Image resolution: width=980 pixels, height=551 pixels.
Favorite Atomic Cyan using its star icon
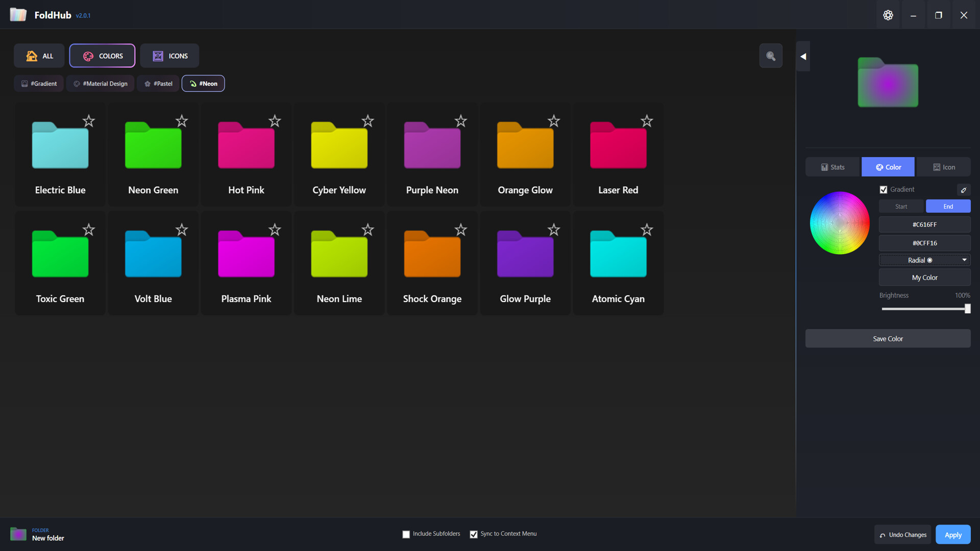(646, 230)
